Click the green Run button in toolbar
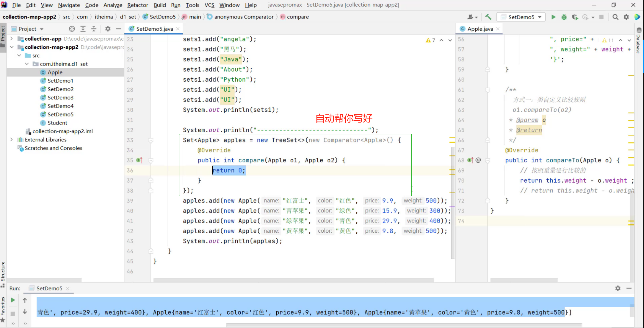This screenshot has height=328, width=644. pos(553,17)
